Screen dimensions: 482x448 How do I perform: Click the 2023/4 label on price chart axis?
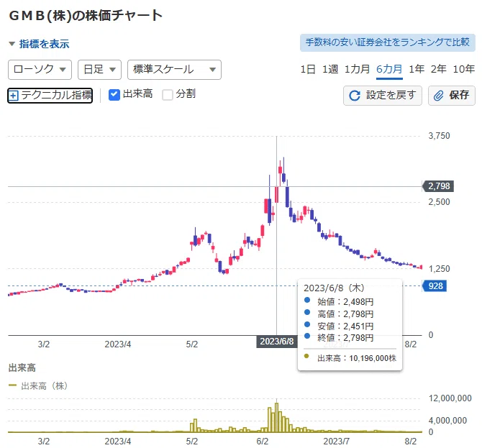pyautogui.click(x=118, y=344)
